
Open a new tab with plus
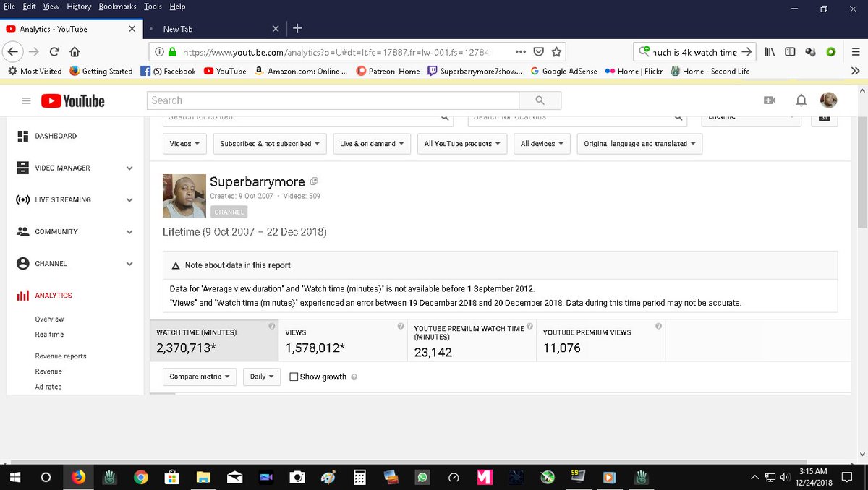297,29
